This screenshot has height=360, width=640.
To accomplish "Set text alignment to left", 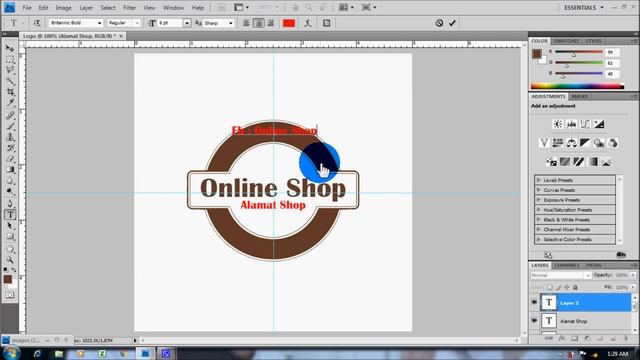I will click(247, 23).
